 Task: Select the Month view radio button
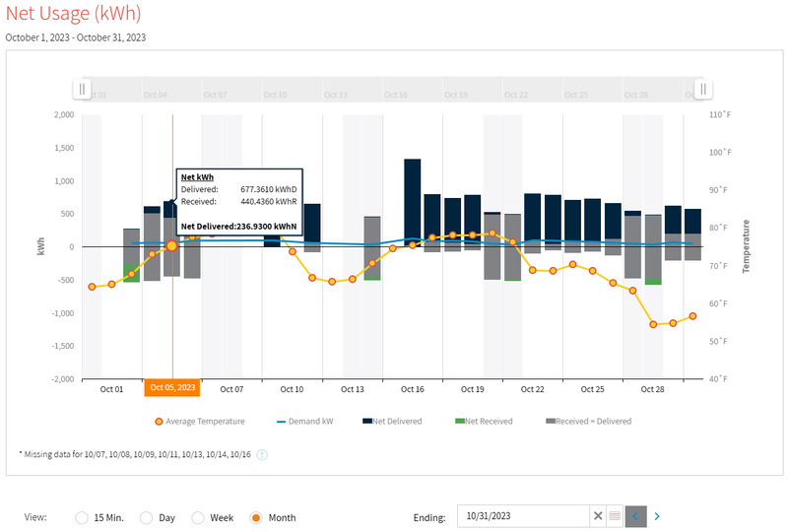tap(256, 517)
